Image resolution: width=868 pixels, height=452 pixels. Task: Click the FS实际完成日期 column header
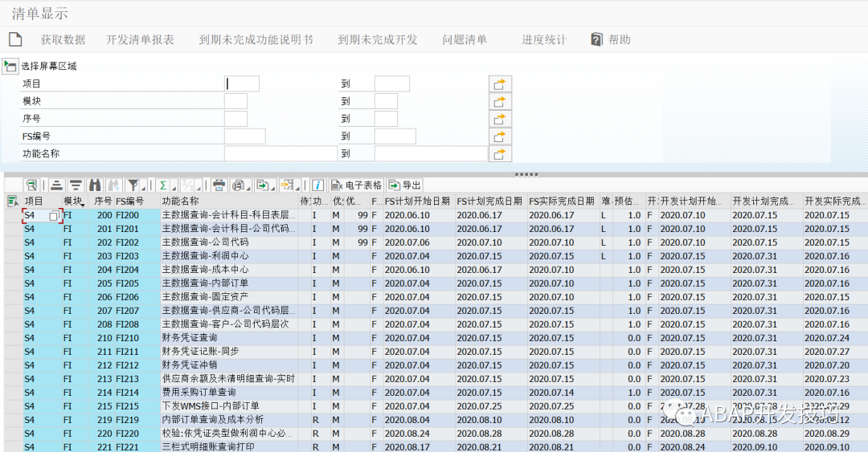click(x=562, y=202)
